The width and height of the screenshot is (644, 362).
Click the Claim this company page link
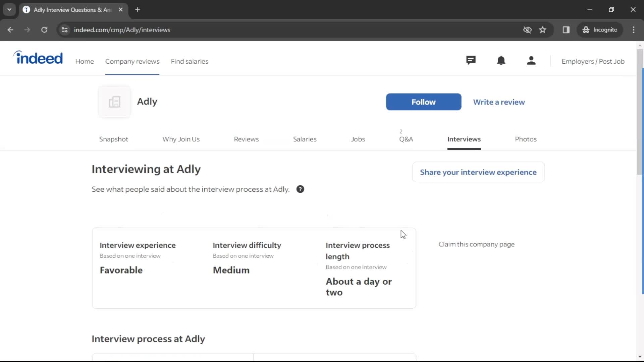click(x=476, y=244)
